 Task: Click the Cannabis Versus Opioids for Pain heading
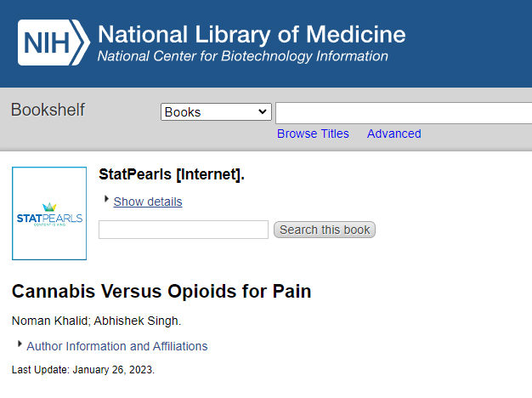pos(161,292)
